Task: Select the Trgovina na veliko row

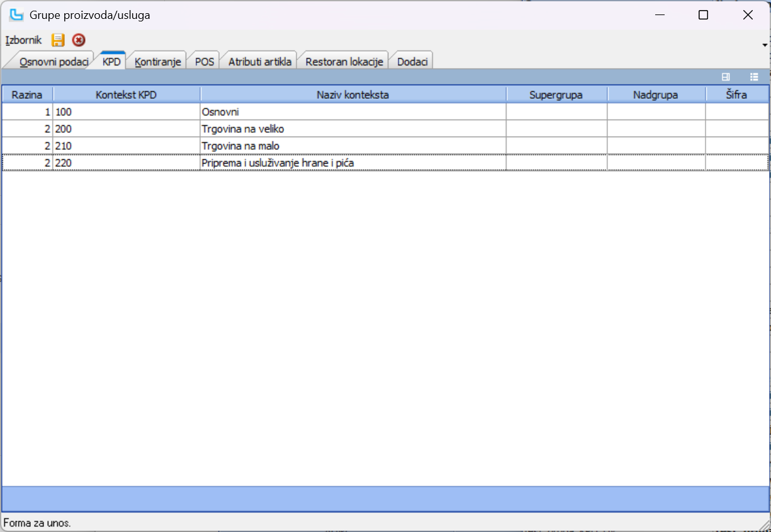Action: point(352,129)
